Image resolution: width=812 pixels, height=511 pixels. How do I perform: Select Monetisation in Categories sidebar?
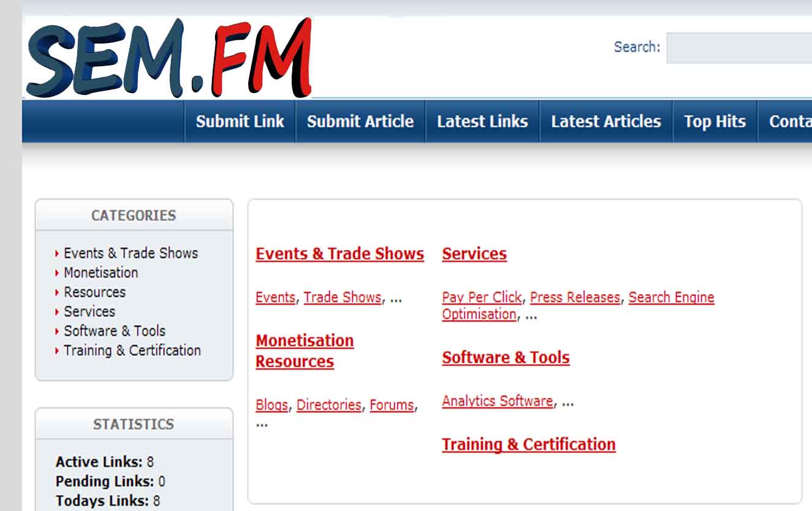[x=101, y=273]
